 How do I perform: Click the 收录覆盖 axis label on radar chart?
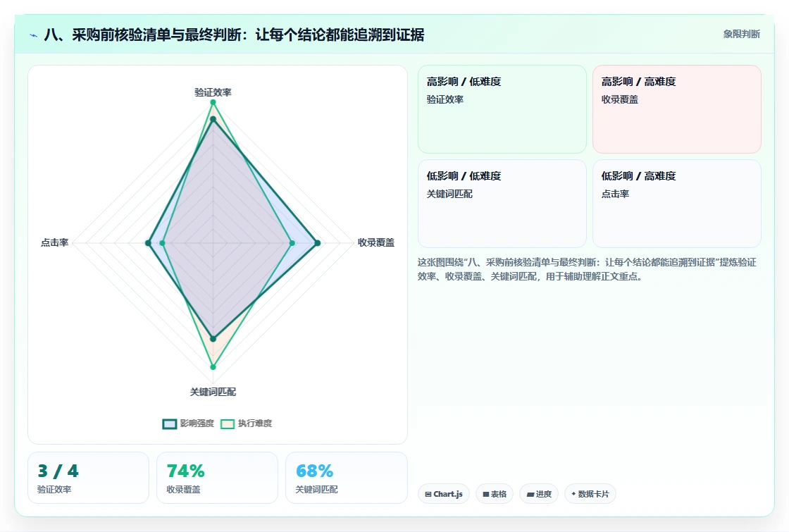tap(376, 242)
